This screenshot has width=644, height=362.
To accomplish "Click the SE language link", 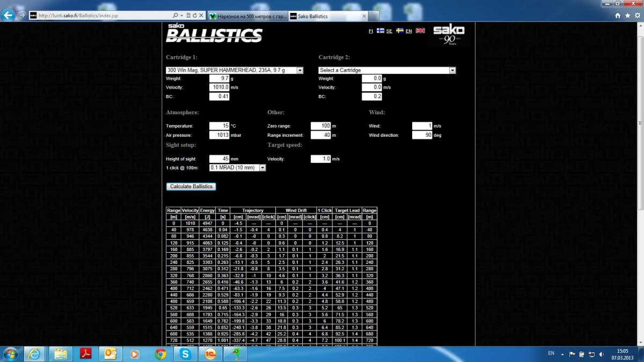I will click(389, 31).
